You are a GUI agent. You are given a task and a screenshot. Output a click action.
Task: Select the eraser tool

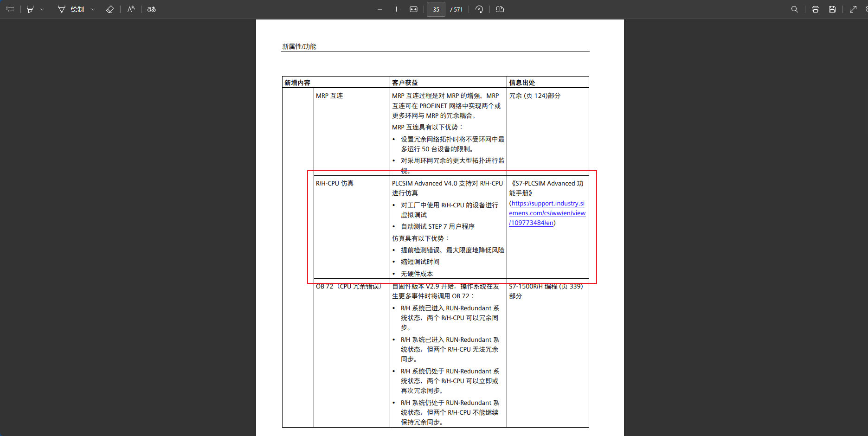pos(110,9)
